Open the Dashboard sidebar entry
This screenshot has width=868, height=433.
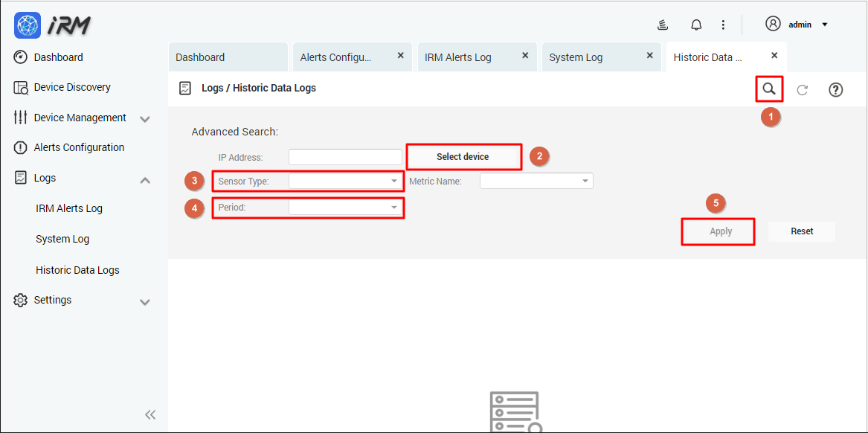58,57
